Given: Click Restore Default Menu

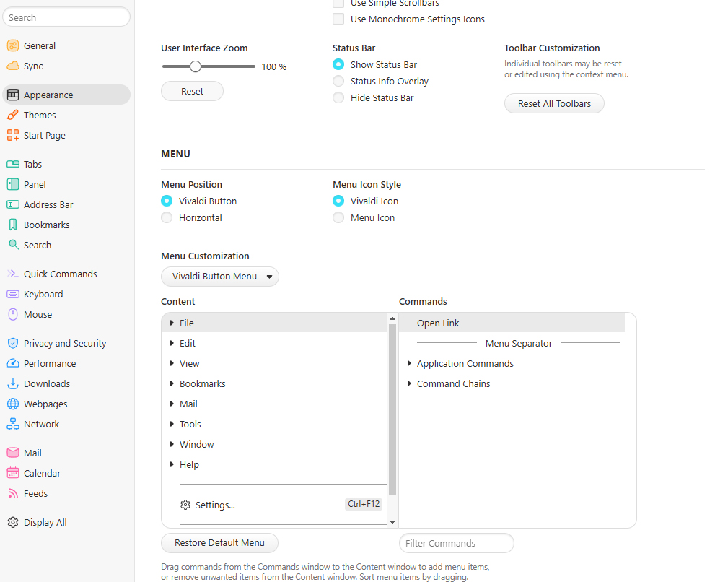Looking at the screenshot, I should pos(219,543).
